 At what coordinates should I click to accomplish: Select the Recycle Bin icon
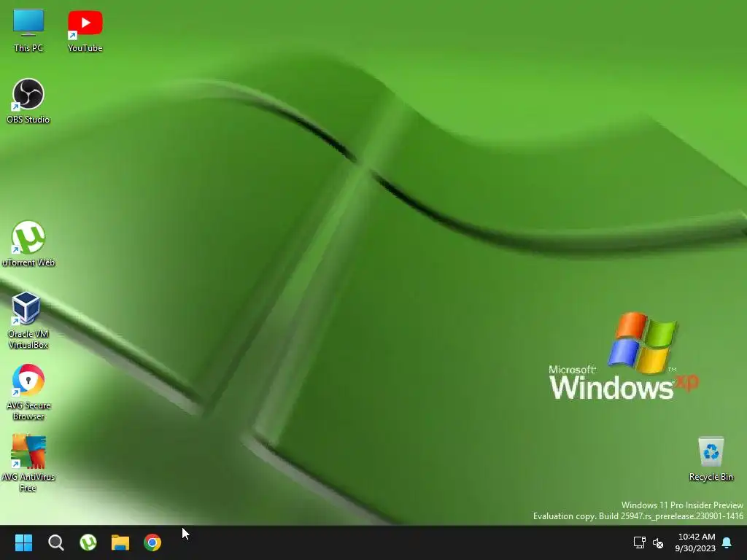tap(711, 459)
